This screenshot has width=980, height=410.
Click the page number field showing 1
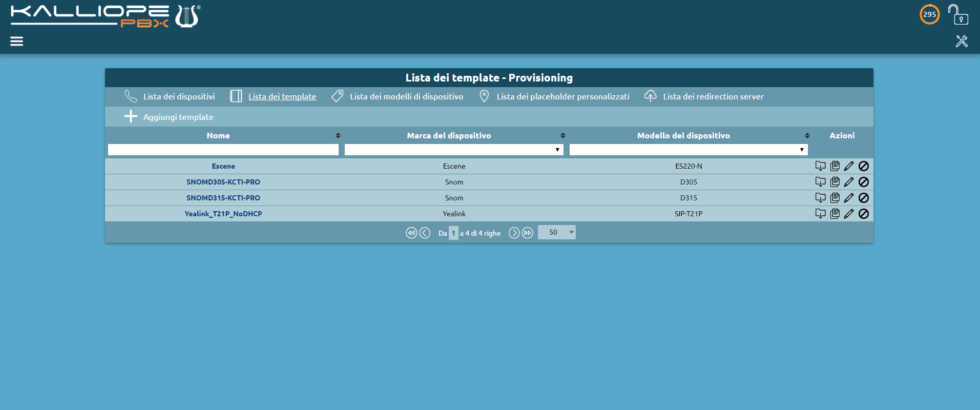[453, 233]
